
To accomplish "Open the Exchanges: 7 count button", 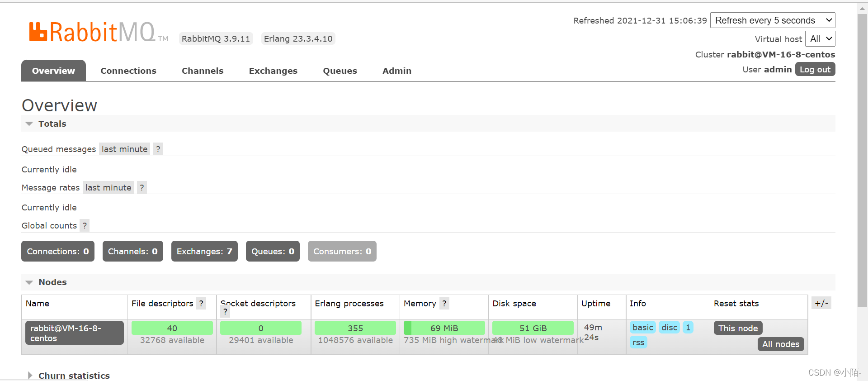I will (x=204, y=251).
